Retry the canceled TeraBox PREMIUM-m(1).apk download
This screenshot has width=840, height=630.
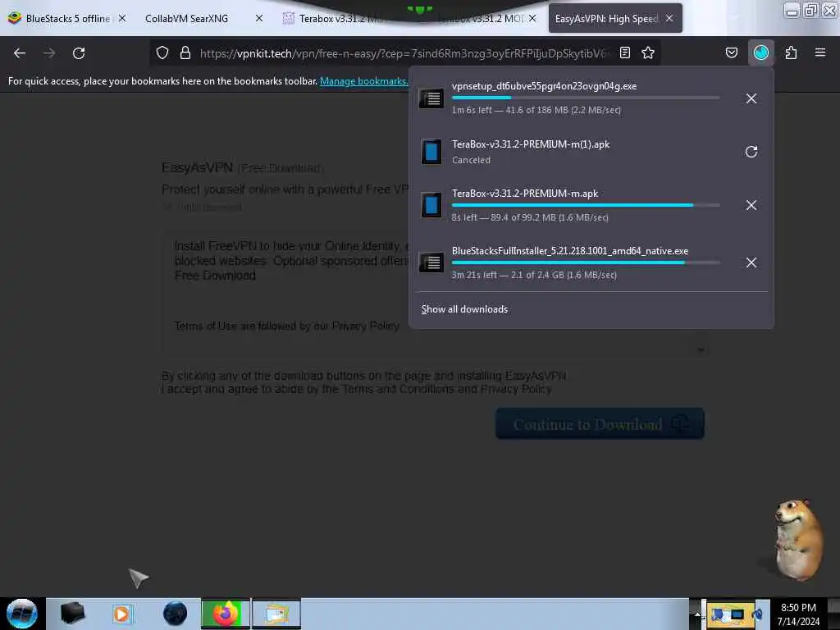[751, 152]
